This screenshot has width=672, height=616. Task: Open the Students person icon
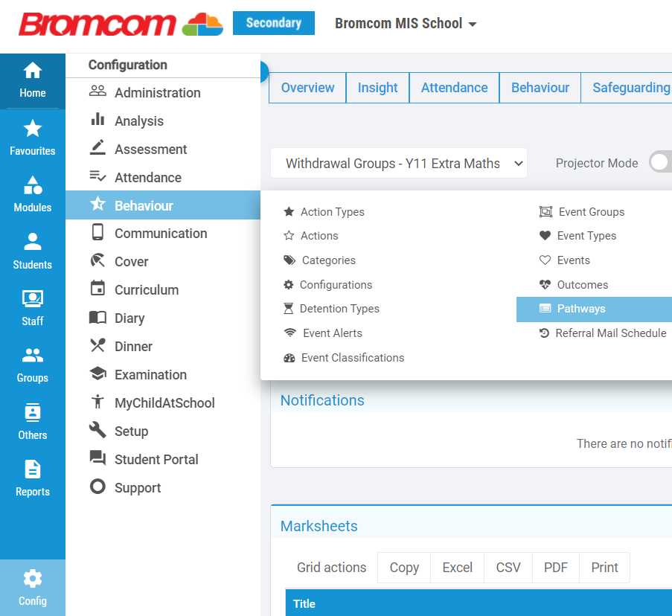[x=33, y=242]
